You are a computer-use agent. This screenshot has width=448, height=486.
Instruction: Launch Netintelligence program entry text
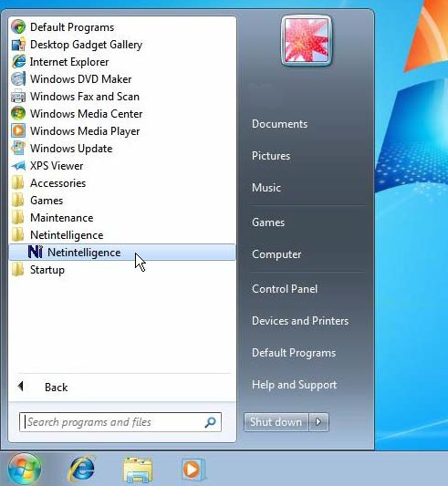[x=84, y=253]
